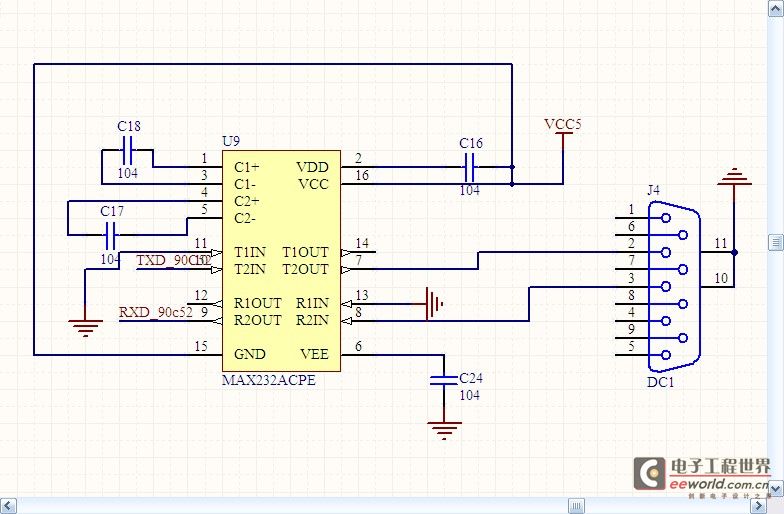Click the T2OUT pin name

[x=306, y=269]
